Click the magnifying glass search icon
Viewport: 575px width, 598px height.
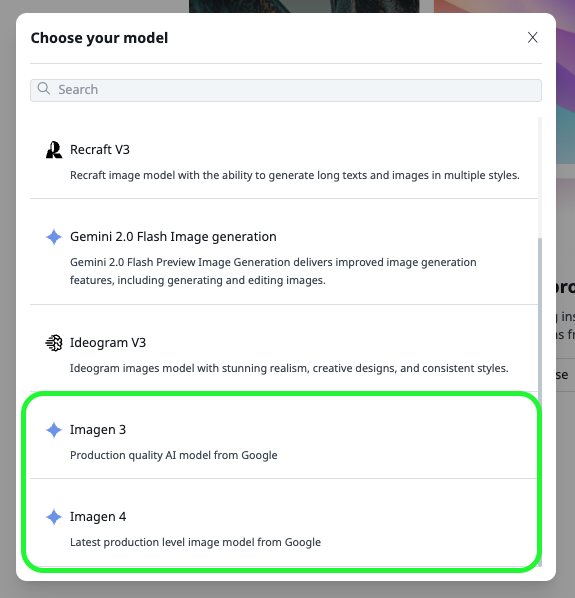(43, 88)
